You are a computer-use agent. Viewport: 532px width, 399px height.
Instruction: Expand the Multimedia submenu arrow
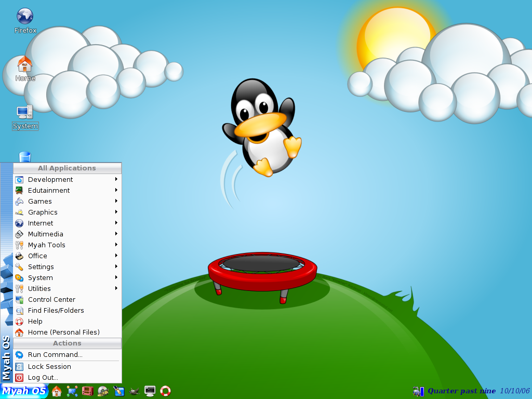pyautogui.click(x=116, y=234)
